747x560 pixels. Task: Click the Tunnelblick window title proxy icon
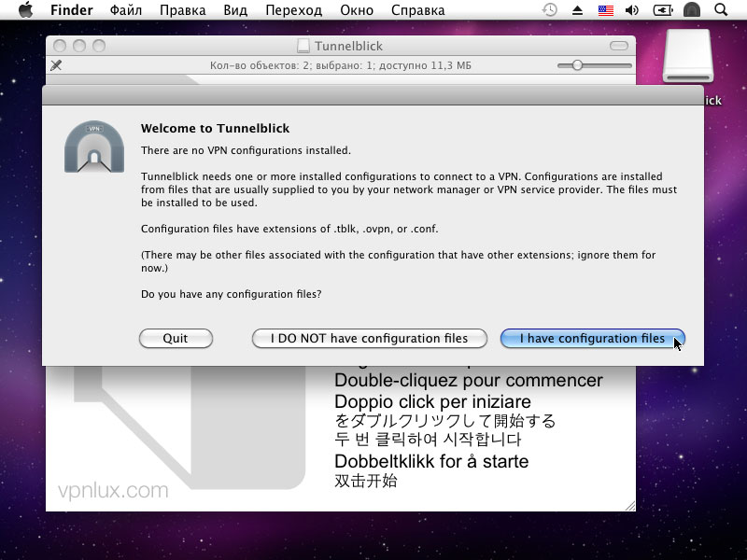[x=303, y=46]
